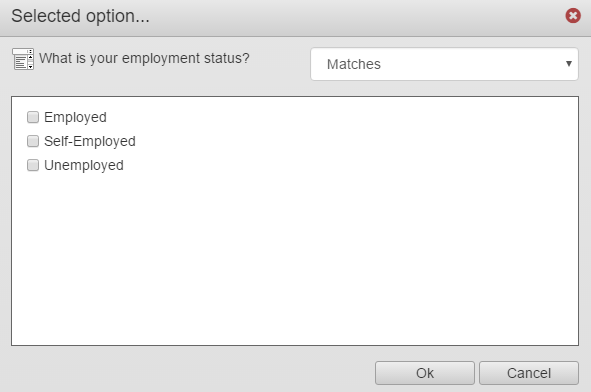Click the arrow on the Matches dropdown
The image size is (591, 392).
[x=569, y=64]
